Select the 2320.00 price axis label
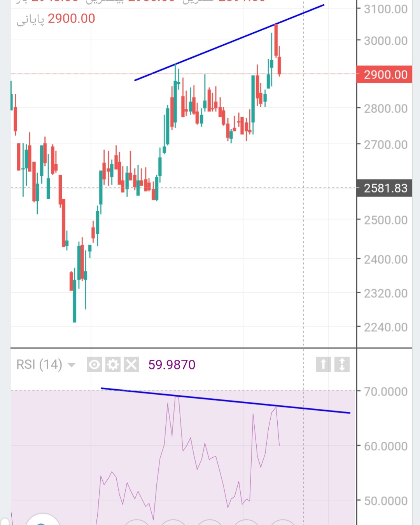This screenshot has height=525, width=420. (x=386, y=293)
